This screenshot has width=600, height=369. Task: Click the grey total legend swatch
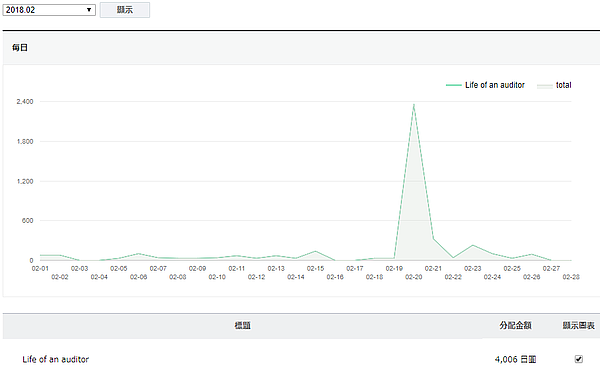(545, 85)
